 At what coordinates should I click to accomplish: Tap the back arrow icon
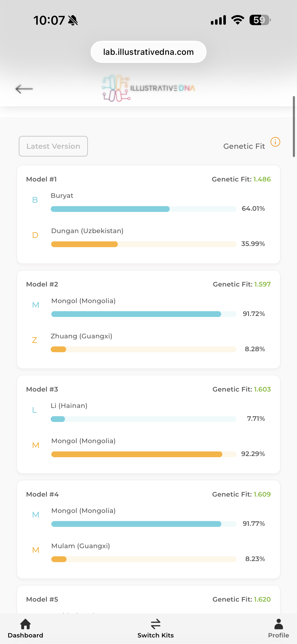24,89
